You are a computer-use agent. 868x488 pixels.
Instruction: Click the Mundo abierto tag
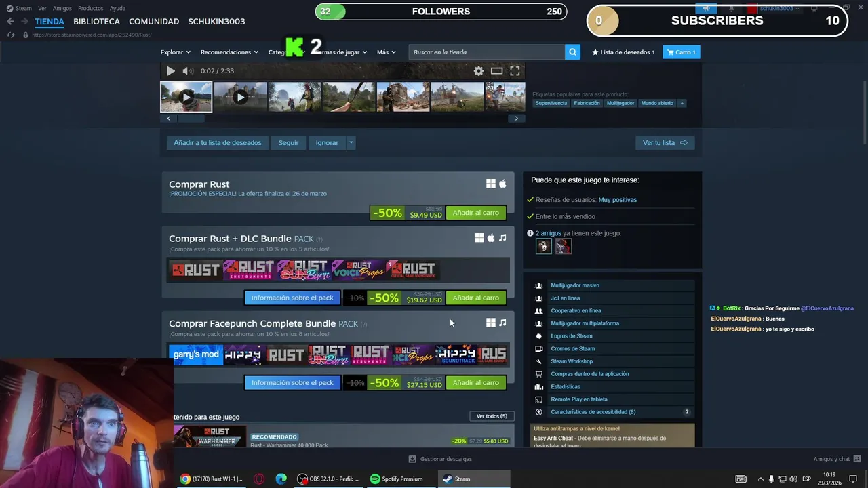coord(657,103)
